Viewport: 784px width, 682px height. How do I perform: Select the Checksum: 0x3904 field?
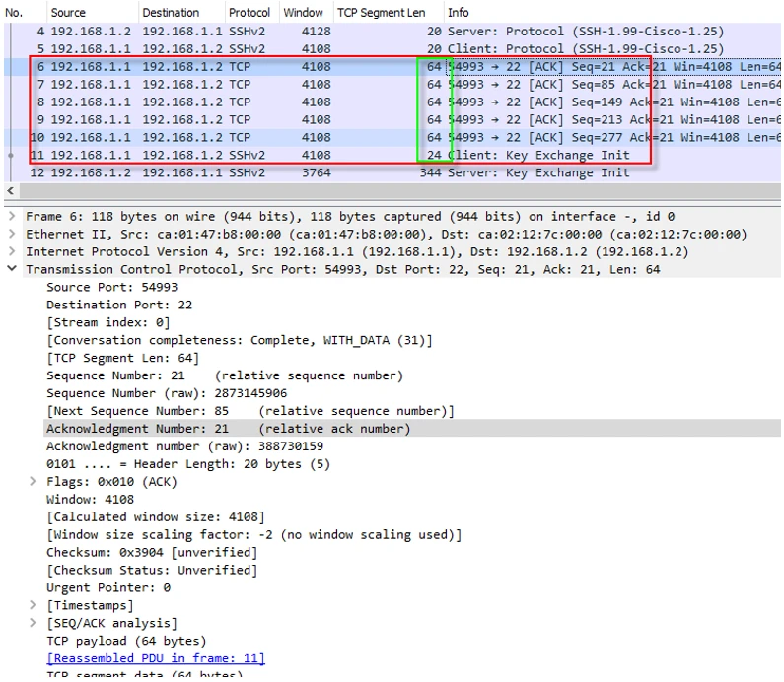(x=151, y=553)
